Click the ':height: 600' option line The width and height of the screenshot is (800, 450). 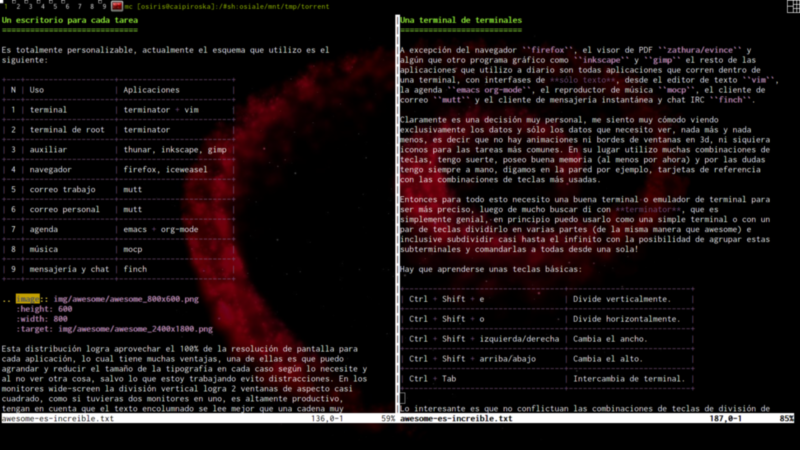(44, 309)
